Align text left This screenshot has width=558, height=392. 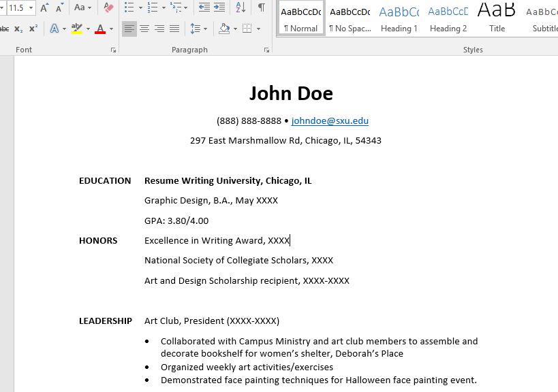(x=129, y=29)
